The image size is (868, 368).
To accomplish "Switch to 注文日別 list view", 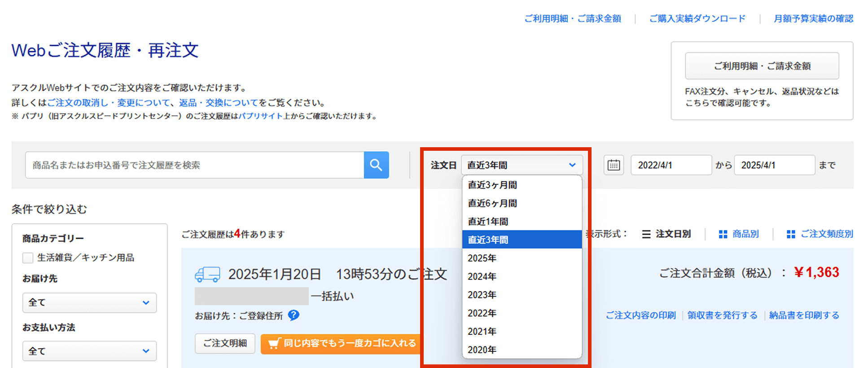I will 666,234.
